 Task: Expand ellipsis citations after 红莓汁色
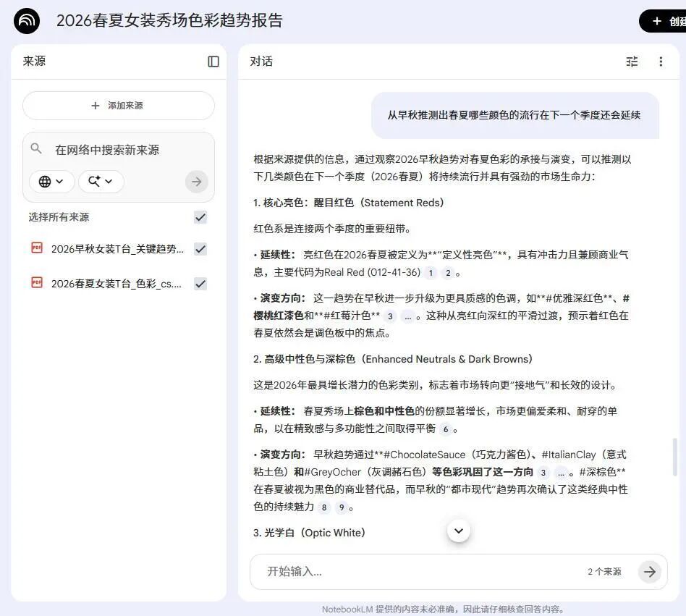pyautogui.click(x=407, y=317)
